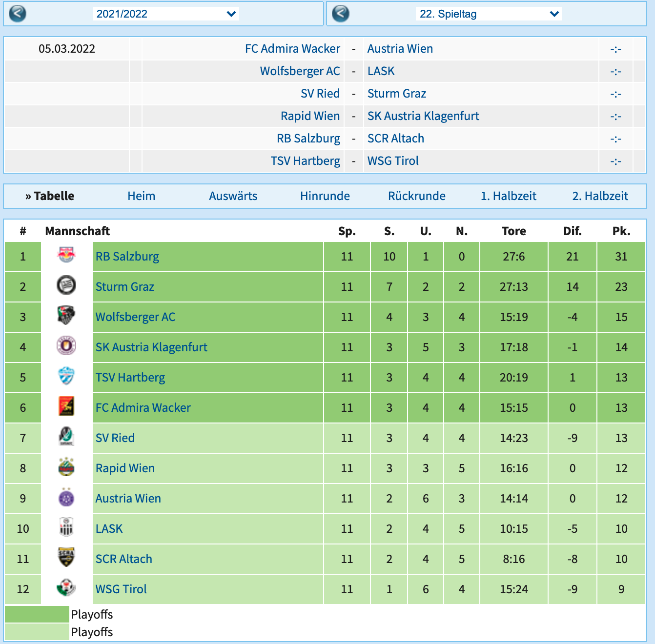Open the 22. Spieltag matchday dropdown
655x644 pixels.
click(489, 14)
